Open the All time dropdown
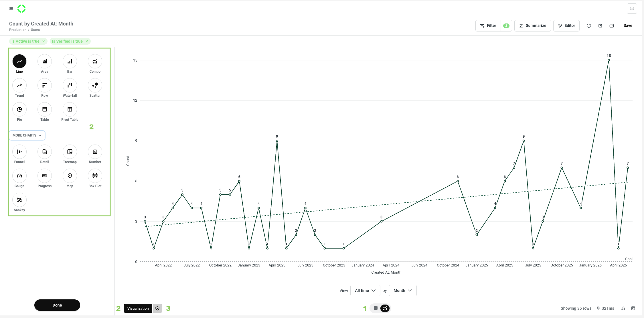This screenshot has width=644, height=318. (x=365, y=291)
